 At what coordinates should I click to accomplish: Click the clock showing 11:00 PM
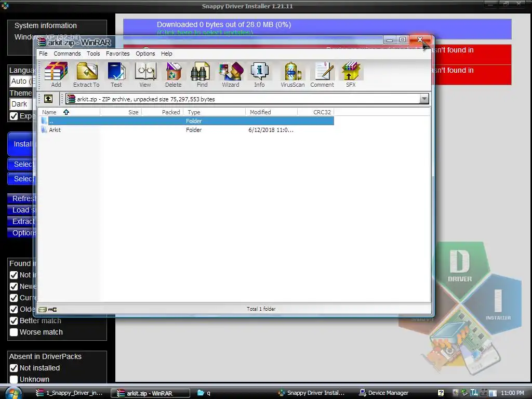[x=512, y=393]
